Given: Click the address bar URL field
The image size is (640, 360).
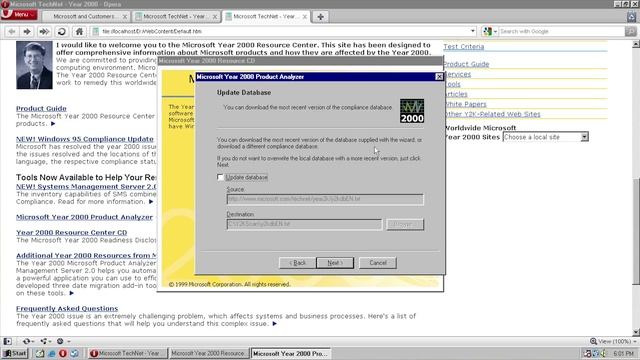Looking at the screenshot, I should click(x=284, y=31).
